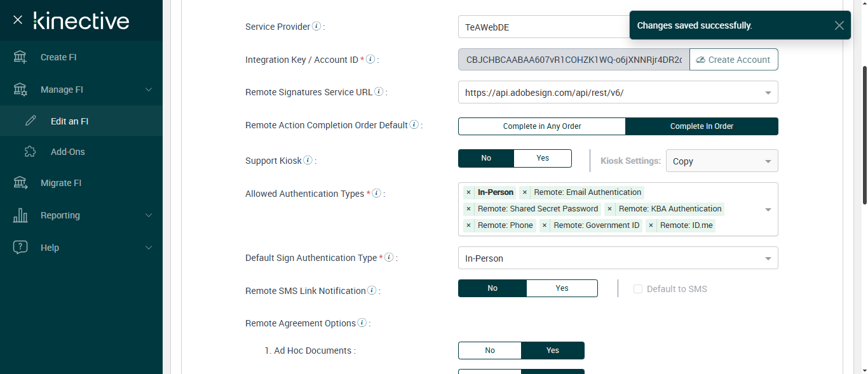Dismiss the Changes saved successfully notification

[839, 25]
